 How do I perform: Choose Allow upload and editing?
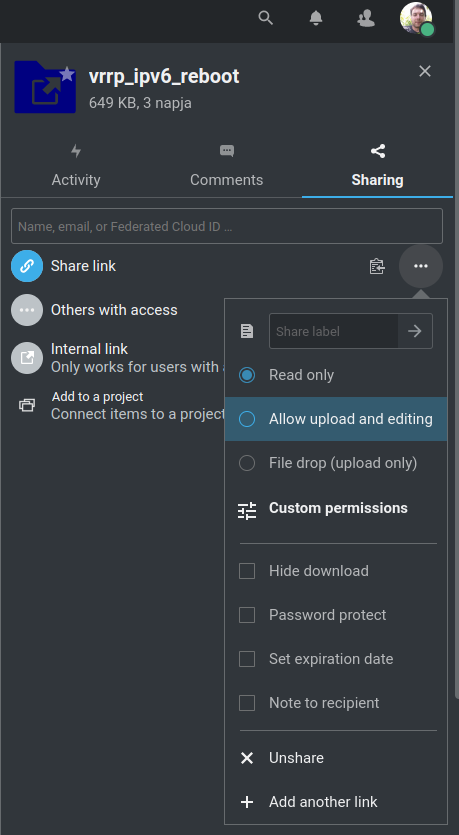pos(336,419)
